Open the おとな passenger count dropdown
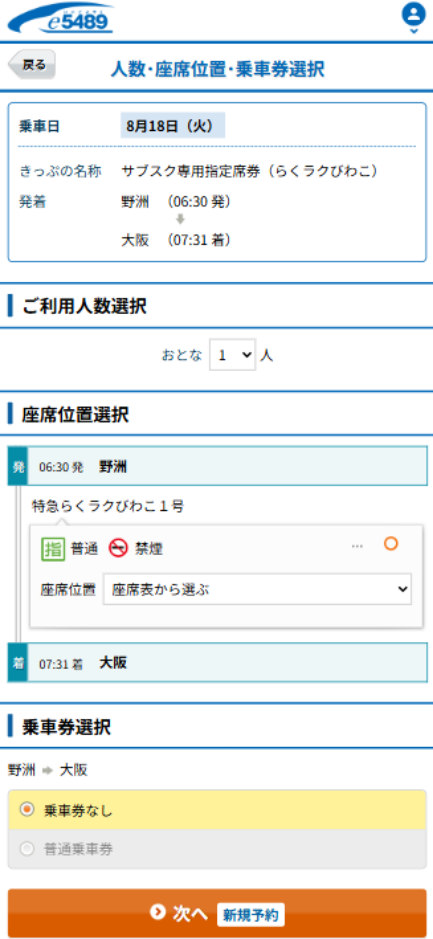The height and width of the screenshot is (939, 433). 233,355
